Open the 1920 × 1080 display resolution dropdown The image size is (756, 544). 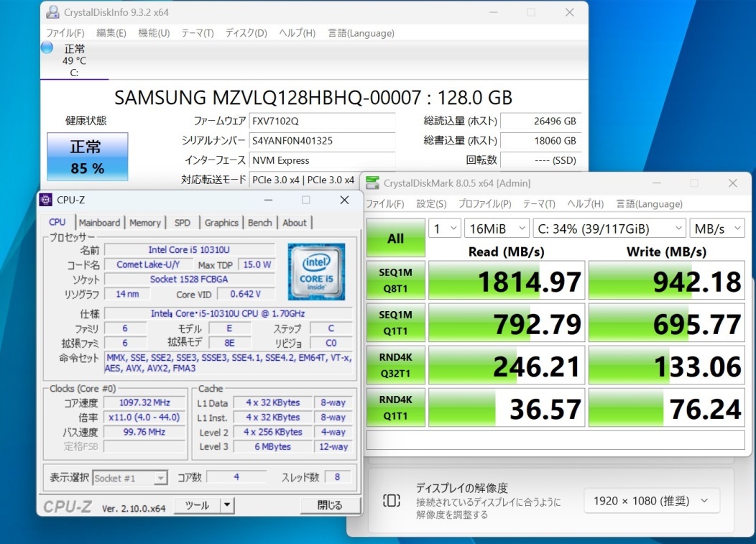[651, 501]
